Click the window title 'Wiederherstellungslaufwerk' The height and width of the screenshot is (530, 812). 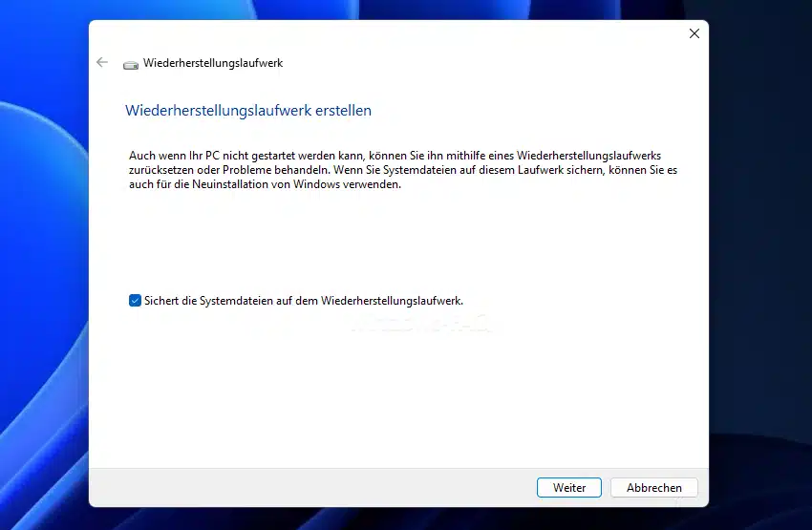tap(213, 63)
